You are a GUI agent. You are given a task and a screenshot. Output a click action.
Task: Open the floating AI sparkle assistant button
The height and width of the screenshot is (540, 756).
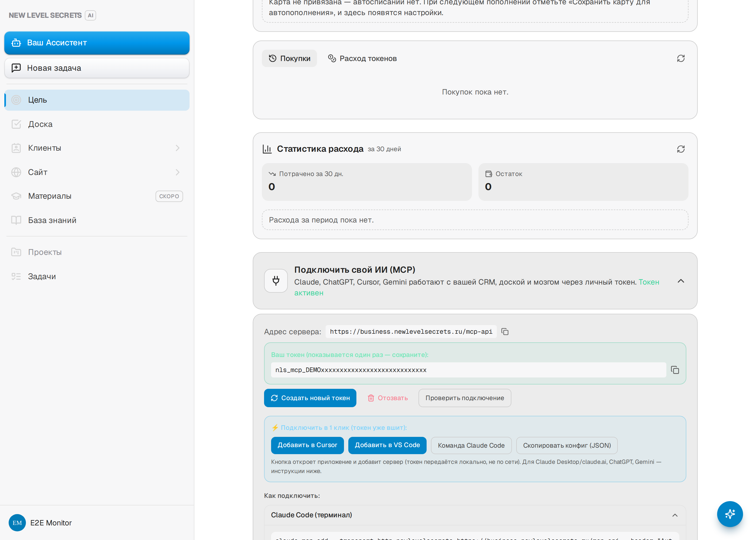[x=729, y=514]
